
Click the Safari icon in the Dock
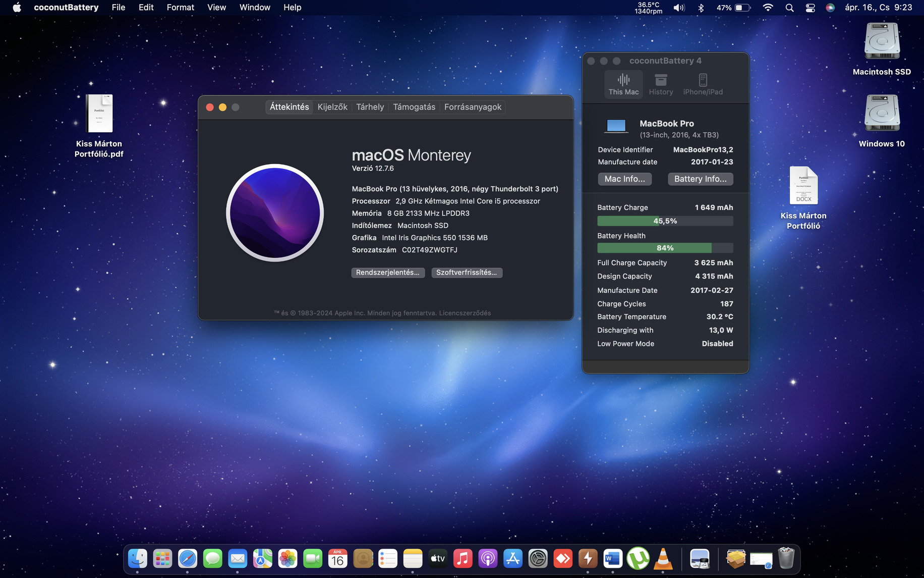click(x=188, y=559)
